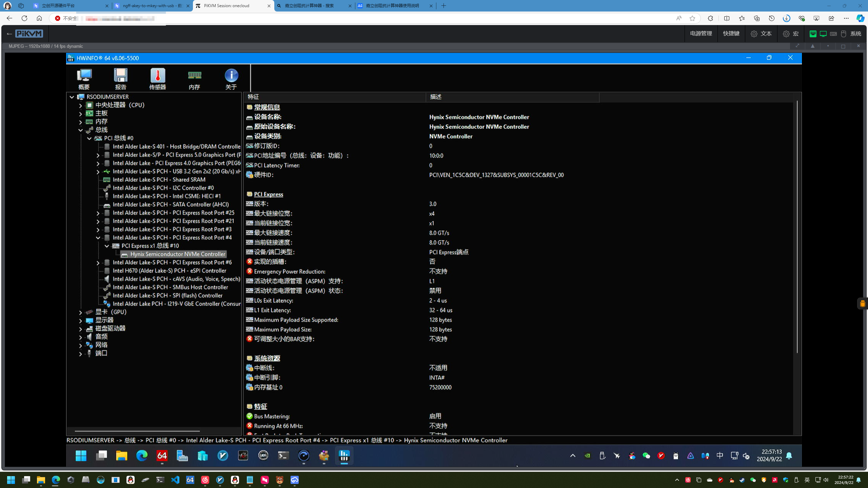Open the UEFI icon on the remote taskbar
Image resolution: width=868 pixels, height=488 pixels.
[263, 456]
